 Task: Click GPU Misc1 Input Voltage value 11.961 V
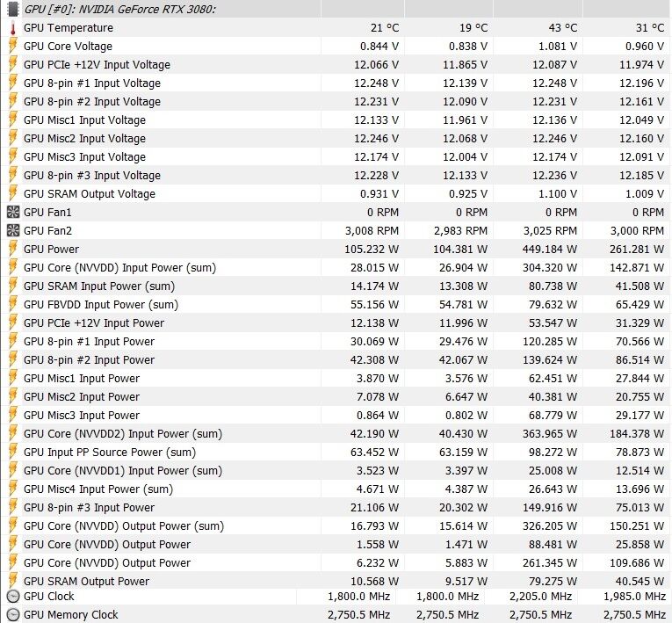pos(466,120)
